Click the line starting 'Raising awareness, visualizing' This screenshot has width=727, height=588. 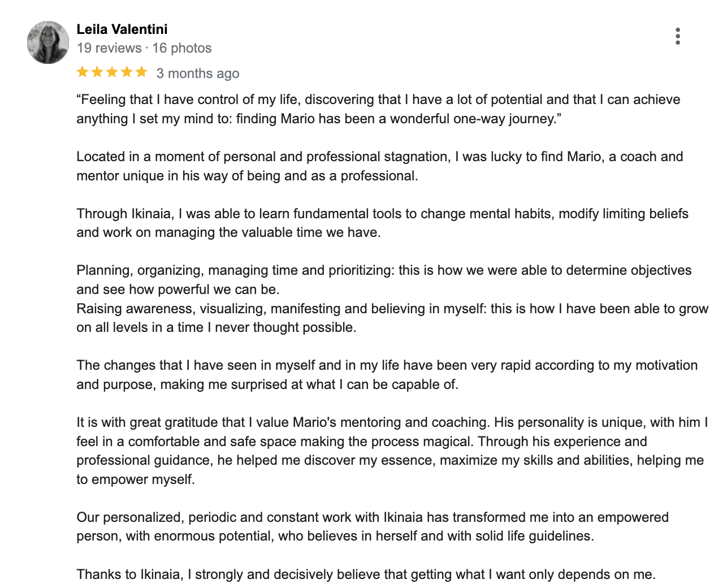[392, 318]
